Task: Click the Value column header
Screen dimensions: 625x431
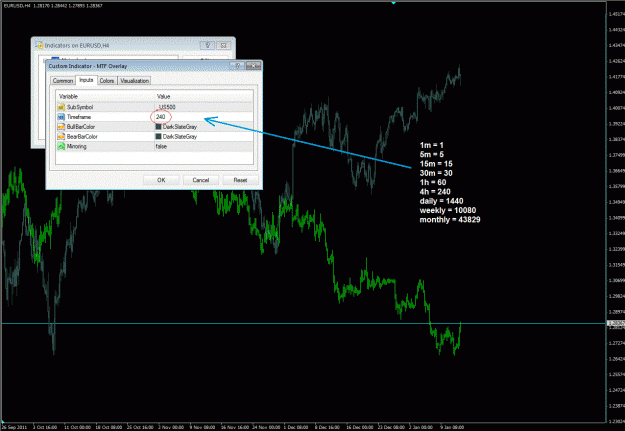Action: (163, 96)
